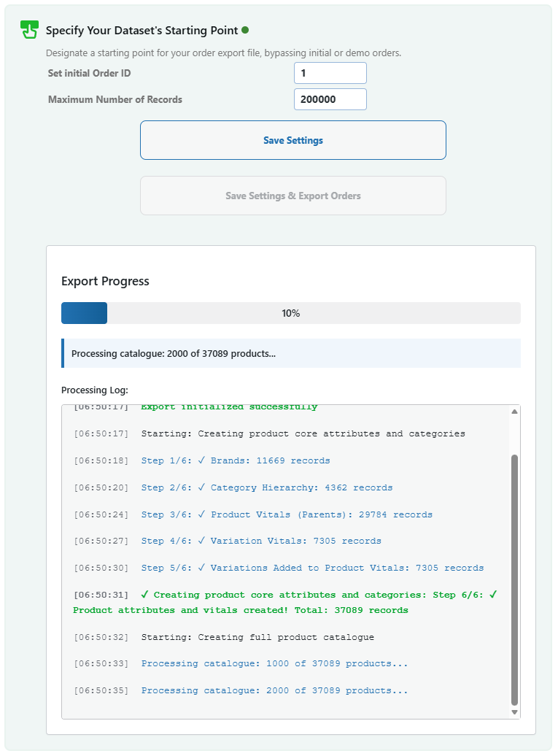Select the Step 2/6 Category Hierarchy entry
Image resolution: width=558 pixels, height=756 pixels.
click(266, 487)
